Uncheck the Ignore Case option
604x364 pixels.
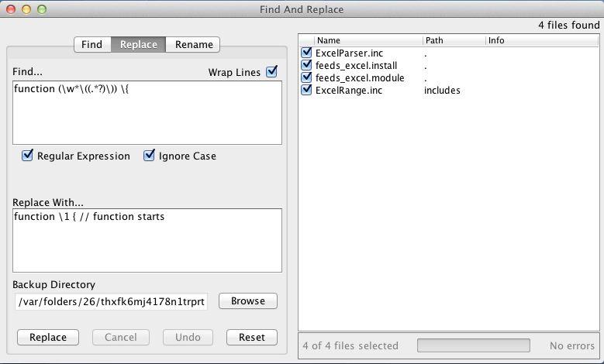click(150, 156)
